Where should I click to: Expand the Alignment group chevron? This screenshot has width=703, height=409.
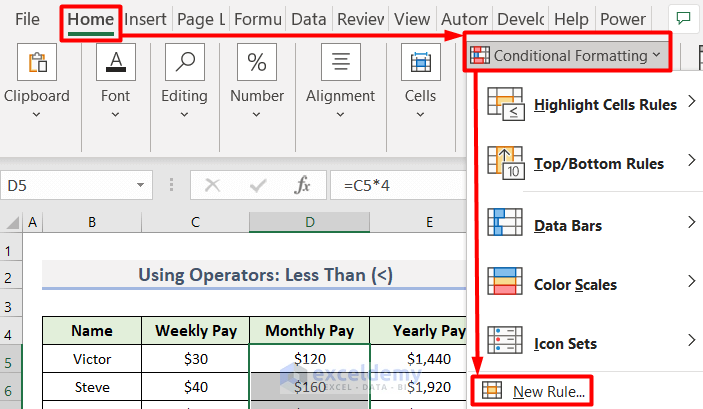(x=340, y=115)
